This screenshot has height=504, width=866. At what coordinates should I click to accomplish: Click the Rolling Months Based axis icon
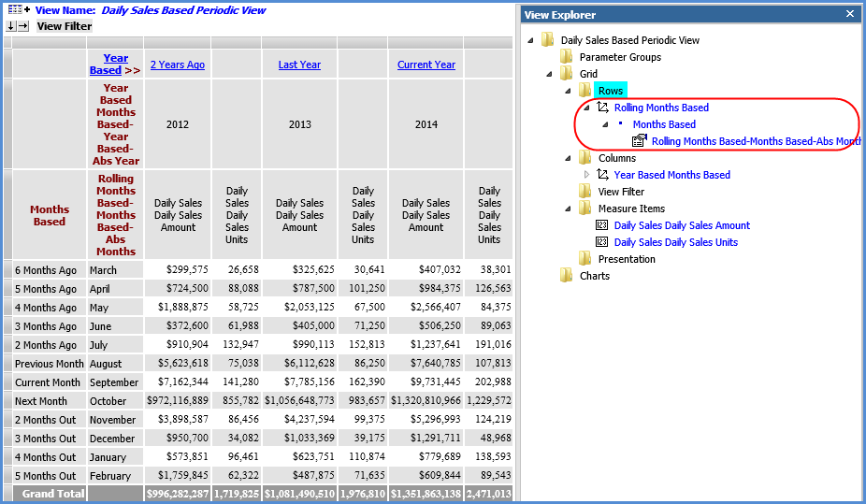tap(603, 108)
